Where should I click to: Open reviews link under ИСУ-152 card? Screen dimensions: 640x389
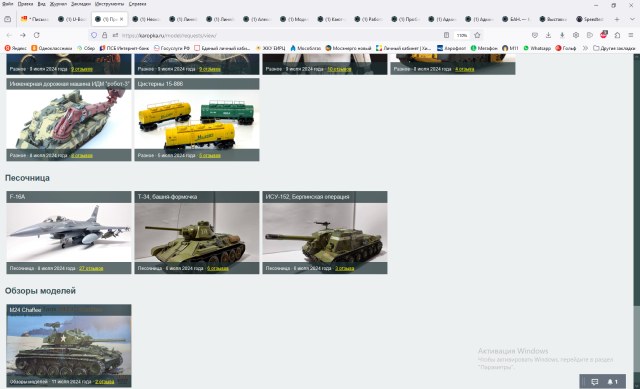coord(344,269)
